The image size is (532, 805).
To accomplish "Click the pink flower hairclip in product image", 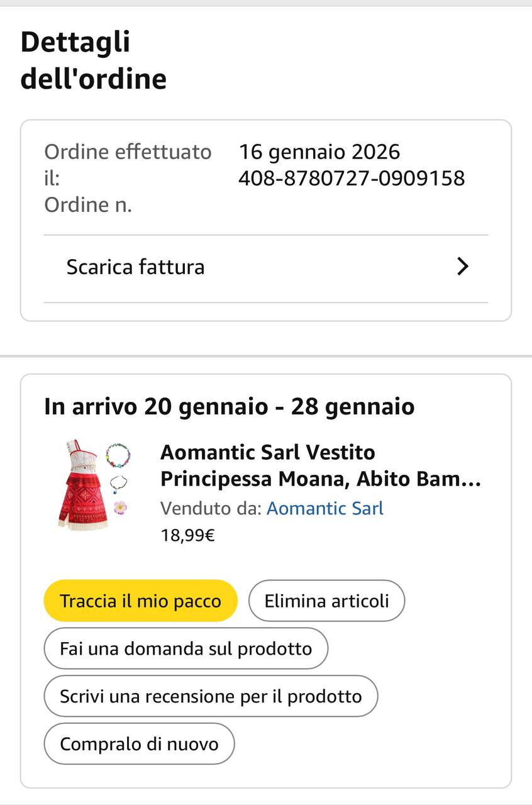I will [x=119, y=506].
